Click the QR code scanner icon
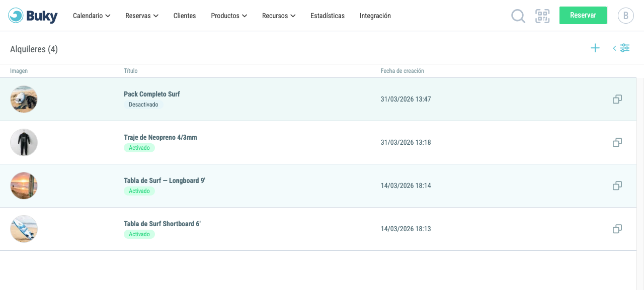Viewport: 644px width, 290px height. click(x=542, y=16)
